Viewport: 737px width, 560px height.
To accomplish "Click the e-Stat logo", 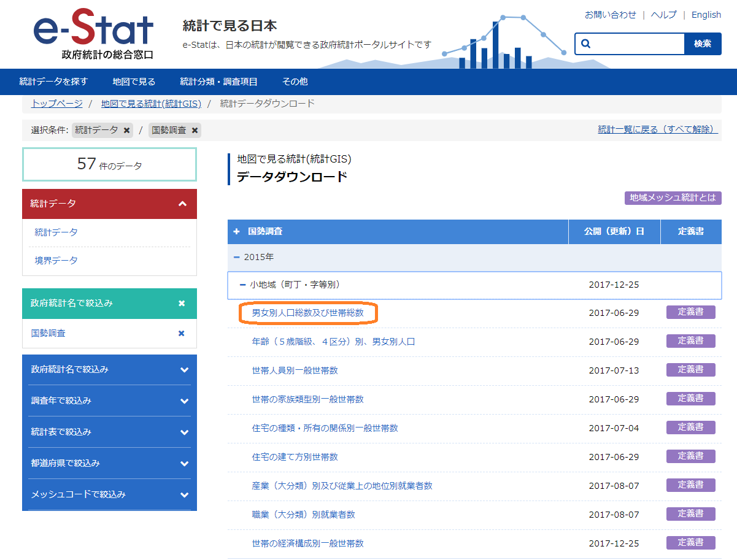I will coord(93,35).
